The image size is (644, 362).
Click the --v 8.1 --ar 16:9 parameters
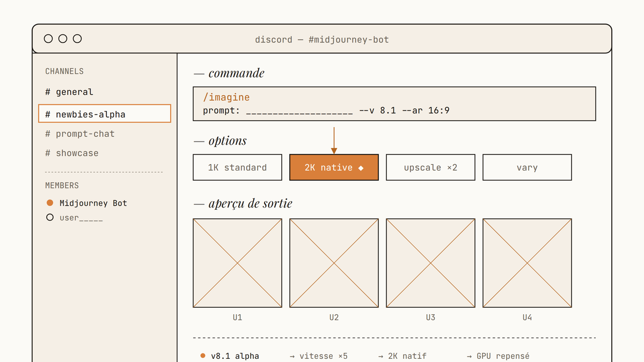point(404,110)
